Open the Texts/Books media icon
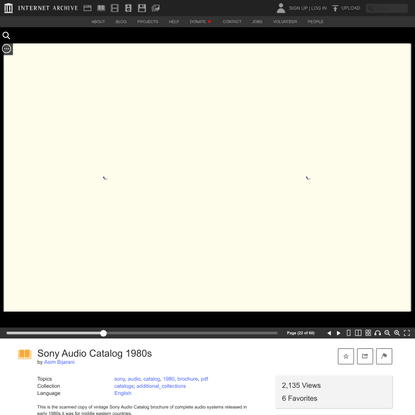Image resolution: width=415 pixels, height=415 pixels. (x=101, y=8)
